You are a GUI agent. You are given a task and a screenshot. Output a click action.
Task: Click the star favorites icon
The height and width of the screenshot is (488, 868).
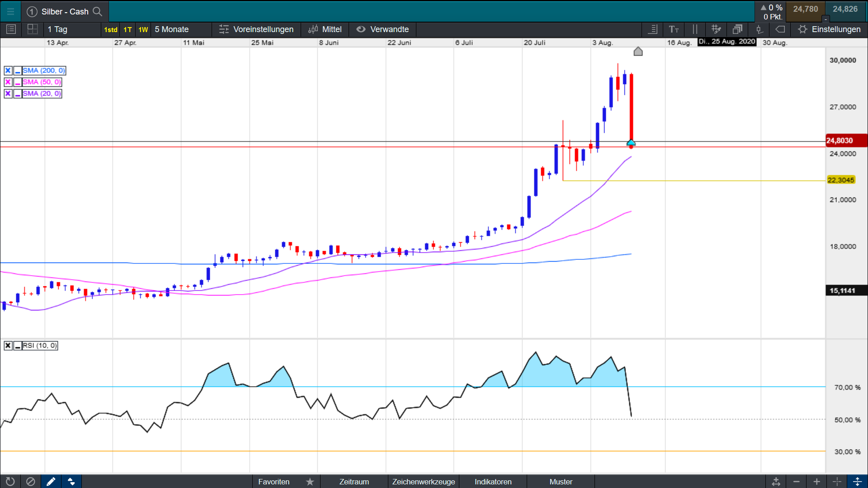[x=310, y=482]
